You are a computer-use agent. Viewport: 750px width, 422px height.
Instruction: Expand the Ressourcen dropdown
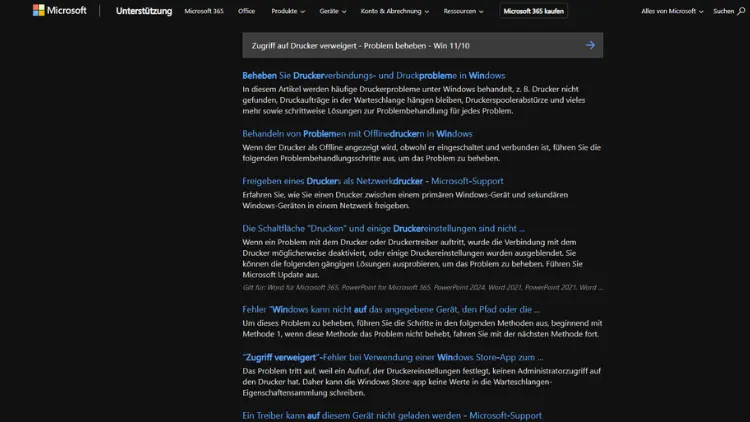click(463, 11)
